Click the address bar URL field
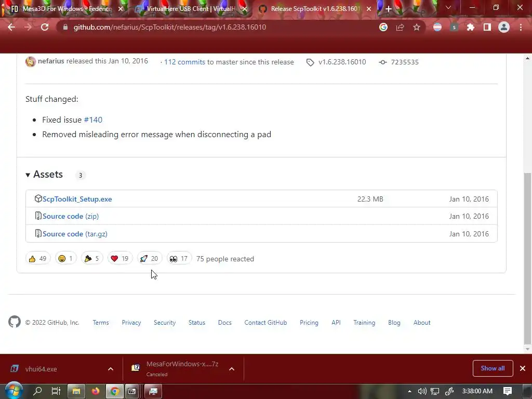The height and width of the screenshot is (399, 532). [x=217, y=27]
